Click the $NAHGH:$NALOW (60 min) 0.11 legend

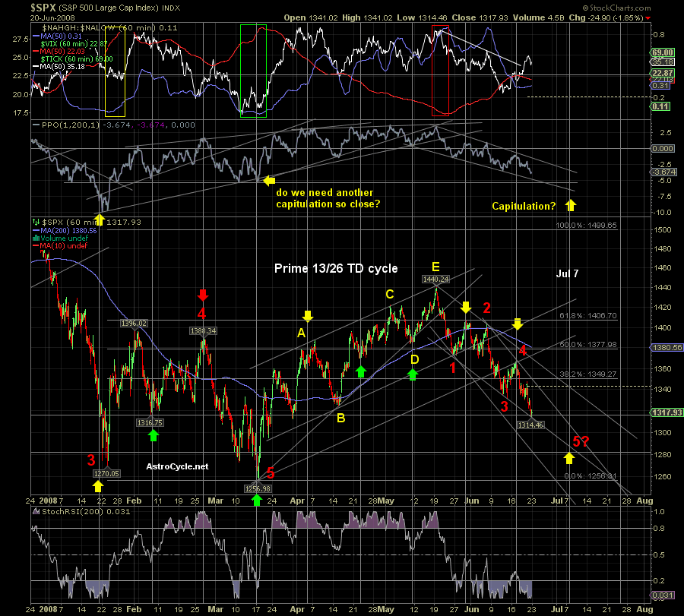[109, 28]
